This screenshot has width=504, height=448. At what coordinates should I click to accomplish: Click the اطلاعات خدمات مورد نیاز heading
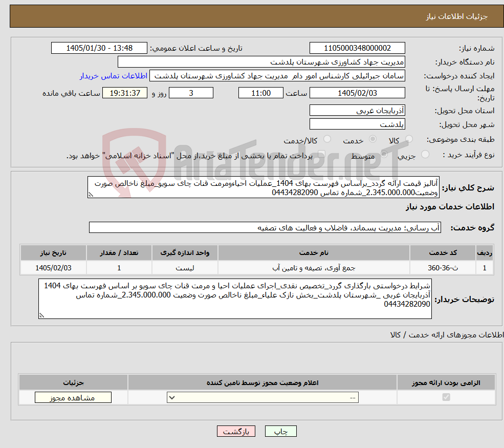click(x=450, y=207)
